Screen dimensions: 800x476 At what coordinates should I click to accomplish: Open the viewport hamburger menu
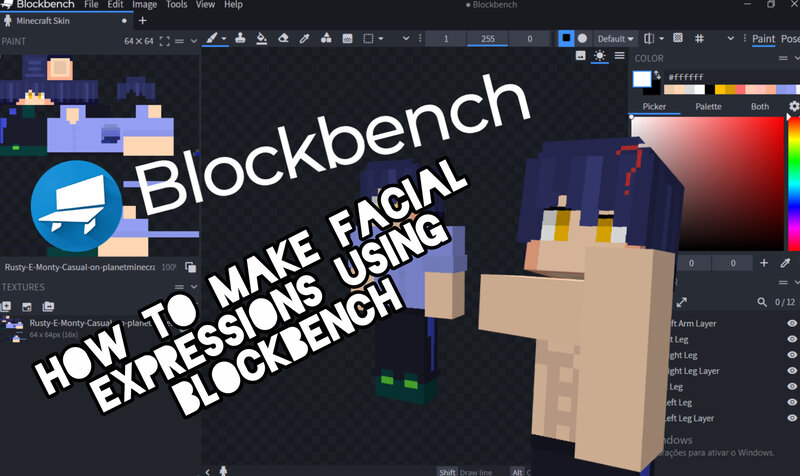point(619,56)
